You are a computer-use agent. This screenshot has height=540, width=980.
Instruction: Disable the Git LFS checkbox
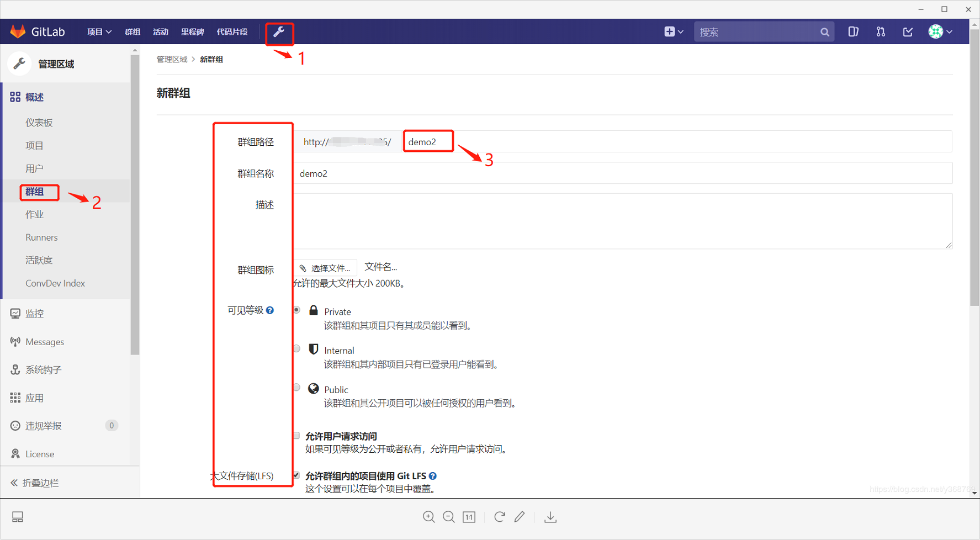click(x=296, y=475)
